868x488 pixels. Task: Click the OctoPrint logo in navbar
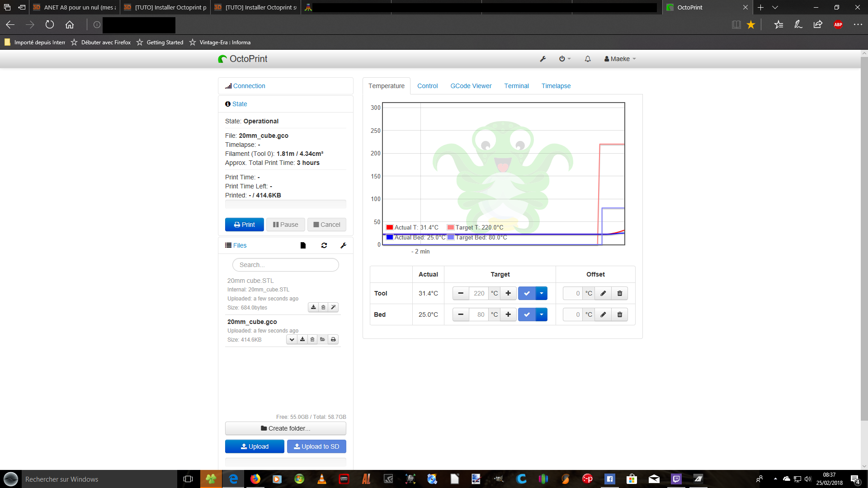point(243,59)
